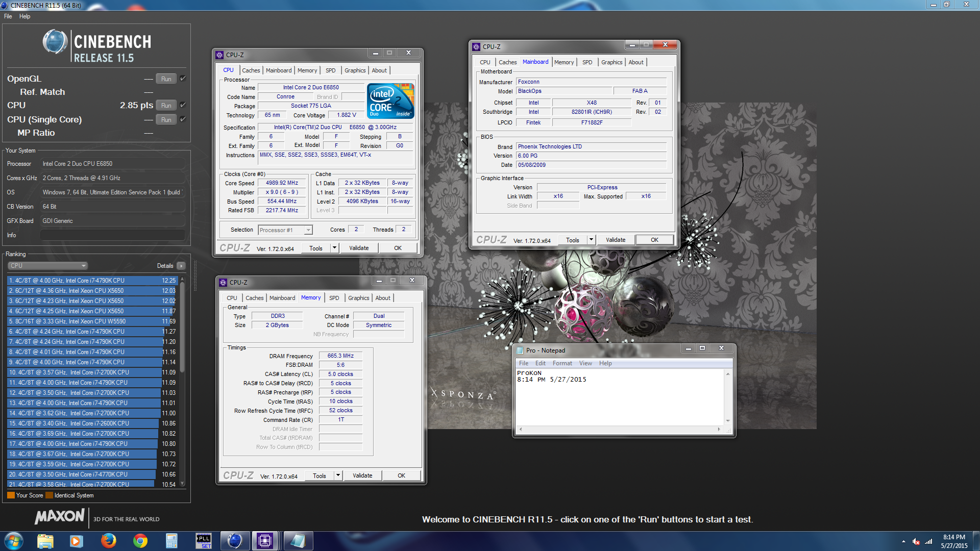Screen dimensions: 980x551
Task: Run the CPU Single Core benchmark
Action: tap(166, 119)
